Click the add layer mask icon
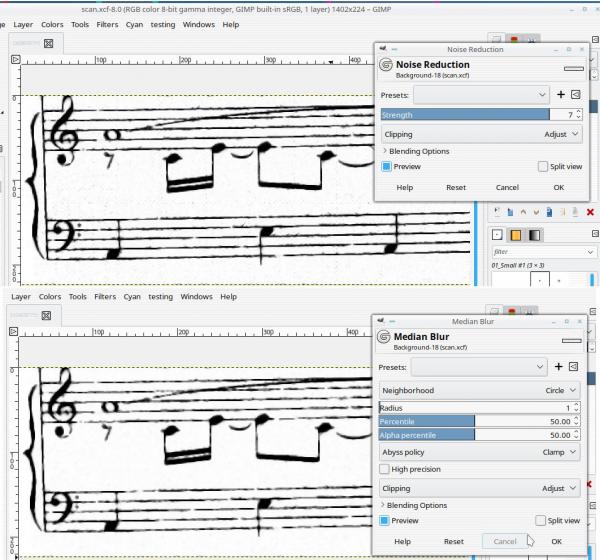600x560 pixels. point(575,212)
